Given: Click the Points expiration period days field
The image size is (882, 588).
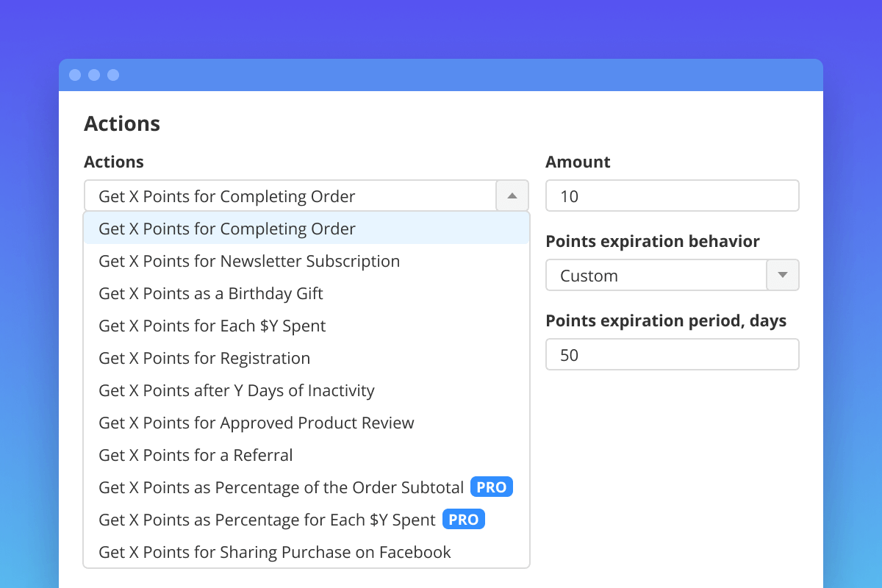Looking at the screenshot, I should click(672, 355).
